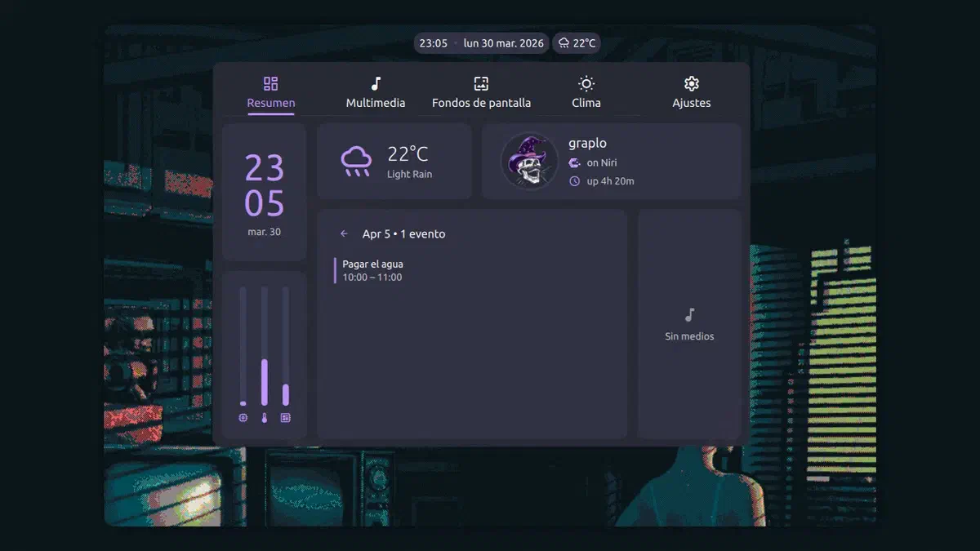Switch to the Clima tab
The height and width of the screenshot is (551, 980).
586,93
